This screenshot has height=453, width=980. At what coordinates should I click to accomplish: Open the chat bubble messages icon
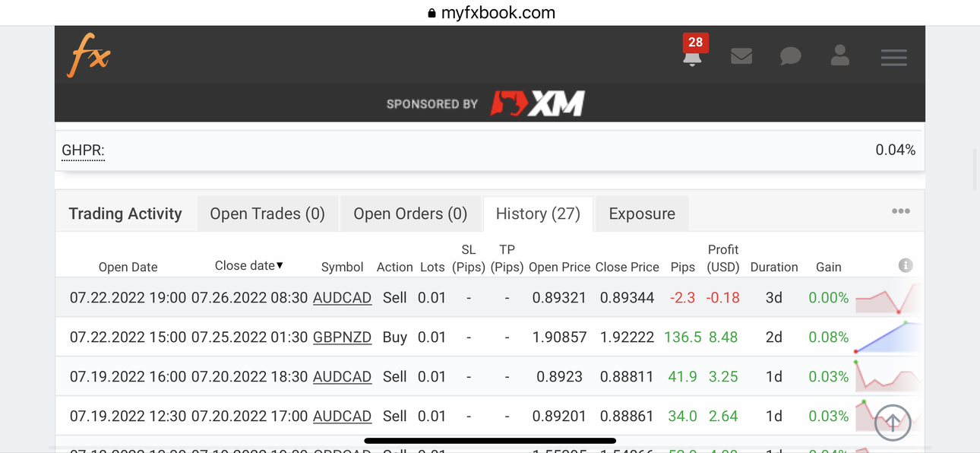pyautogui.click(x=791, y=56)
